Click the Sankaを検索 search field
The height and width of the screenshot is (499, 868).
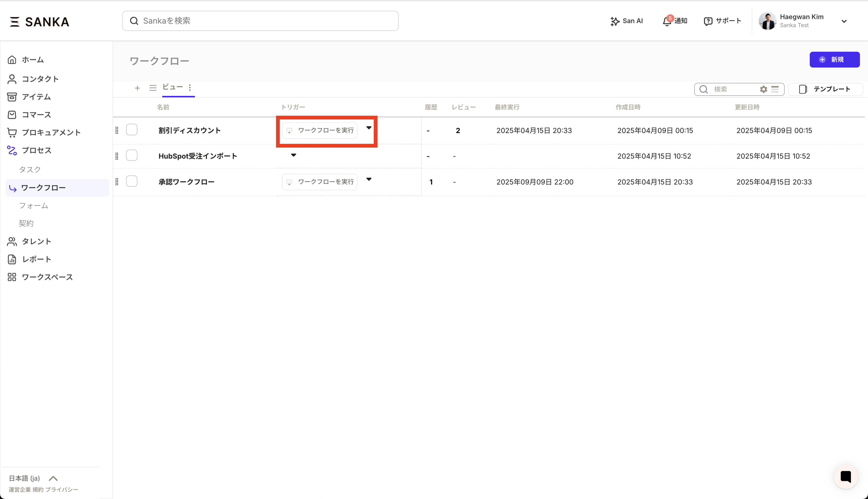[260, 21]
